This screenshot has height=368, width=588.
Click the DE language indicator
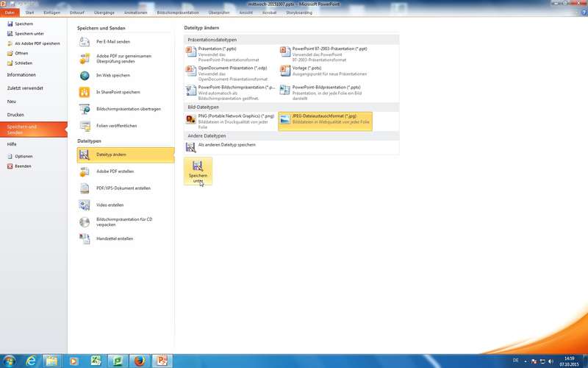pyautogui.click(x=516, y=361)
